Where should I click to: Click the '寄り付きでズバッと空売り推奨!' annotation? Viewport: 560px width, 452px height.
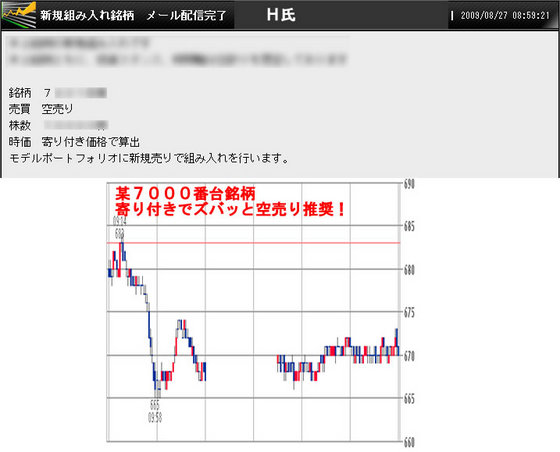[230, 209]
